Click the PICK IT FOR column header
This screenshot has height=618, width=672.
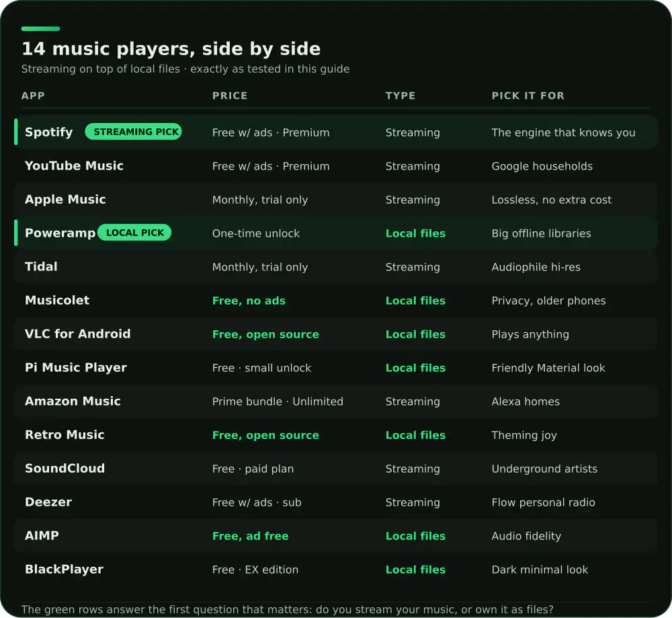[x=528, y=95]
